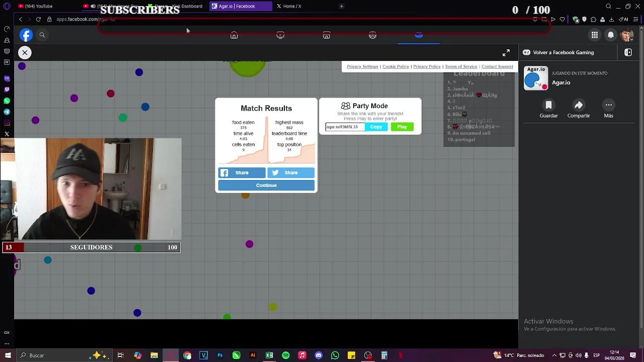Image resolution: width=644 pixels, height=362 pixels.
Task: Click Volver a Facebook Gaming
Action: 563,52
